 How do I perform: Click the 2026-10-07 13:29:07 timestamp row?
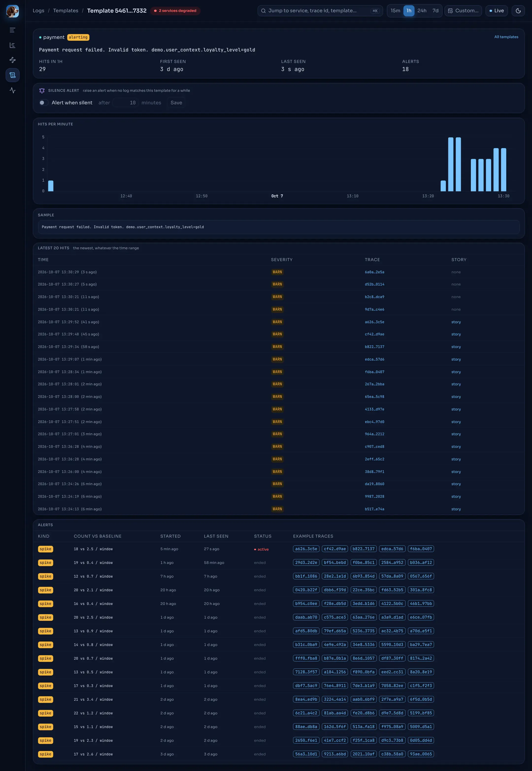click(x=279, y=359)
